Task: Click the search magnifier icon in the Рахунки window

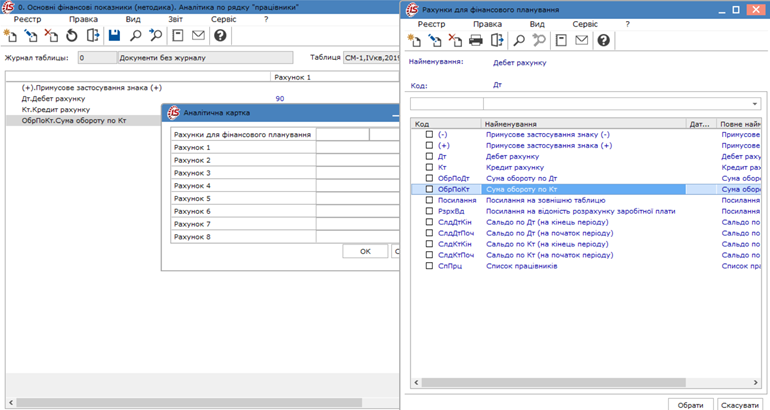Action: (519, 40)
